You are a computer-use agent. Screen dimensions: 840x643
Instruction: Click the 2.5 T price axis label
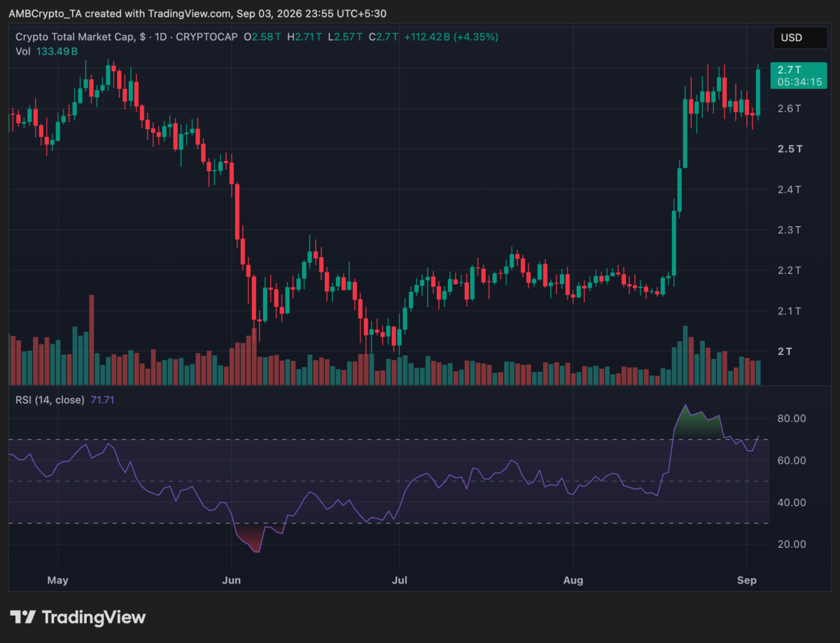[x=790, y=149]
